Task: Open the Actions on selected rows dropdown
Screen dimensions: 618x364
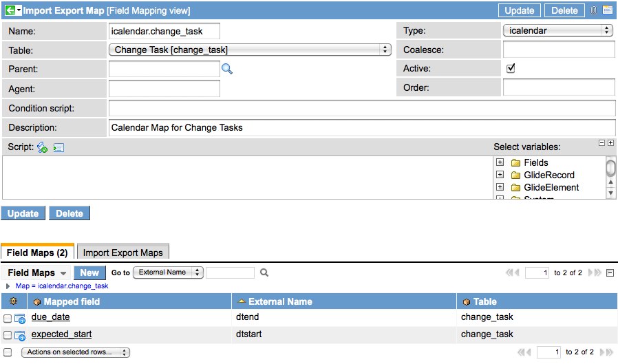Action: 75,352
